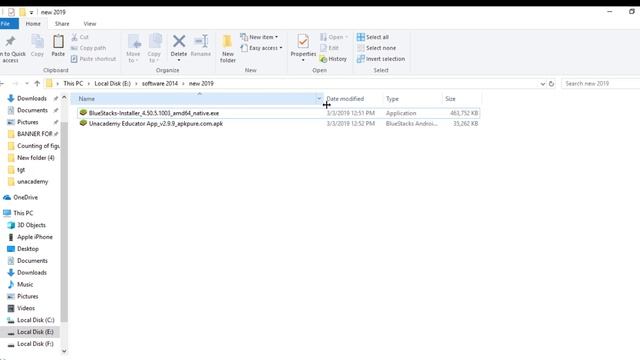
Task: Open the BANNER FOR folder
Action: (x=34, y=134)
